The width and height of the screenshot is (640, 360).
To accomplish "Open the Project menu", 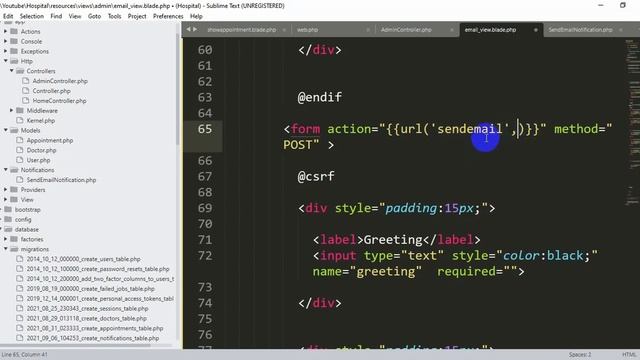I will click(137, 16).
